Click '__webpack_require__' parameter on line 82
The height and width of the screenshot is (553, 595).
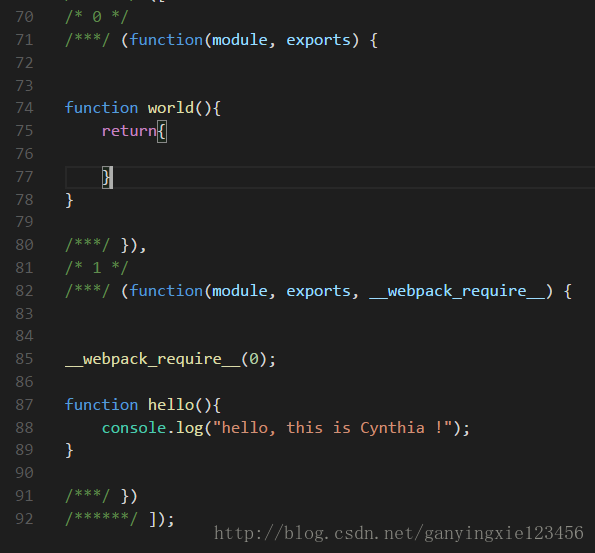457,291
